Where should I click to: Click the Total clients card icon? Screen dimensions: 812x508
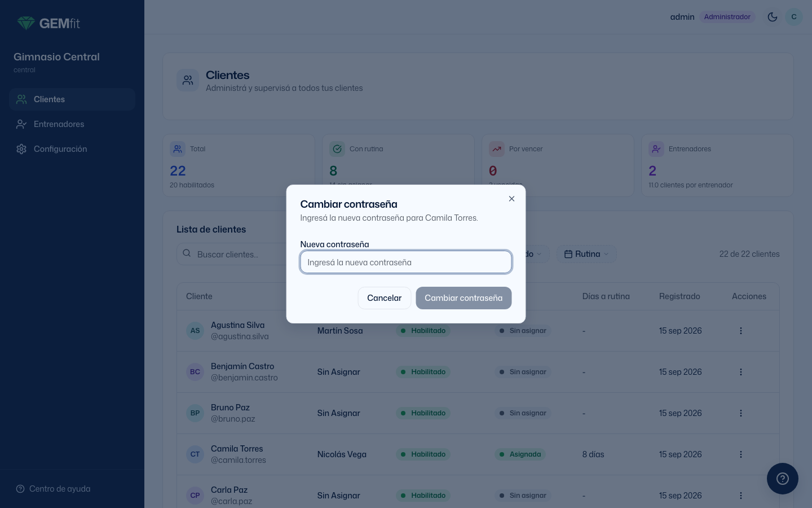178,149
